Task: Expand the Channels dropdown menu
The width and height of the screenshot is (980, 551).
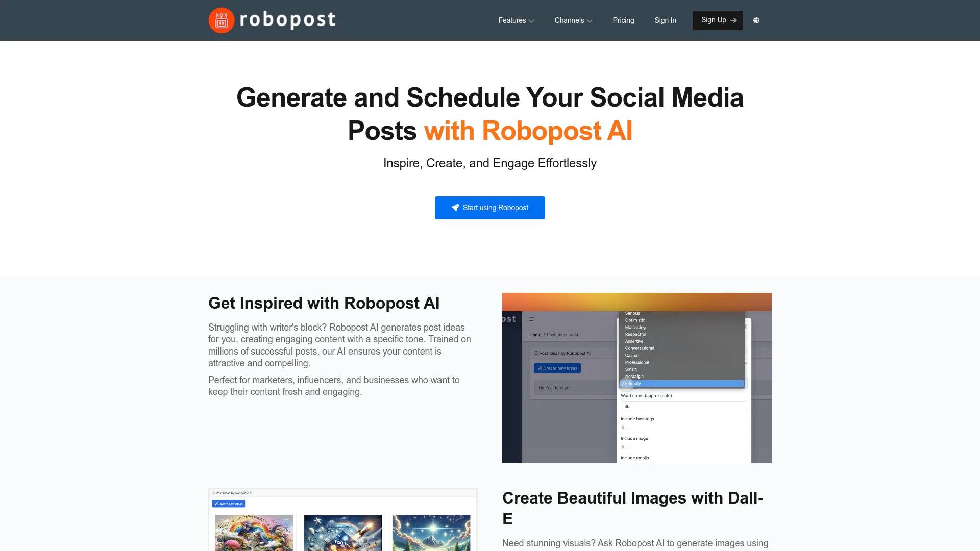Action: coord(573,19)
